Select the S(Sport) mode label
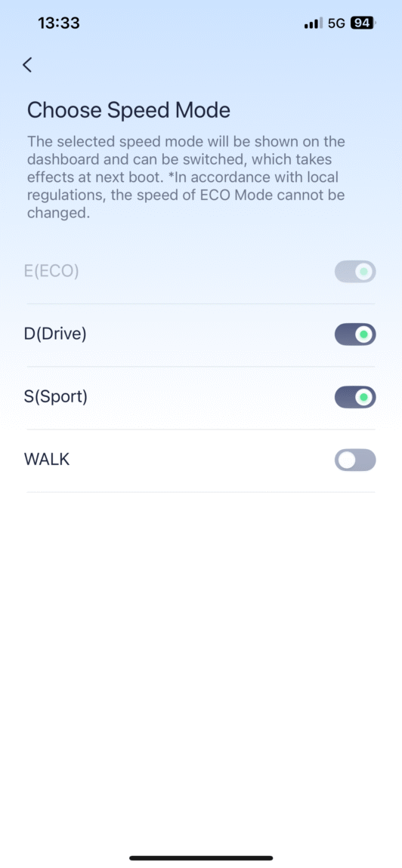Screen dimensions: 402x868 (x=56, y=398)
